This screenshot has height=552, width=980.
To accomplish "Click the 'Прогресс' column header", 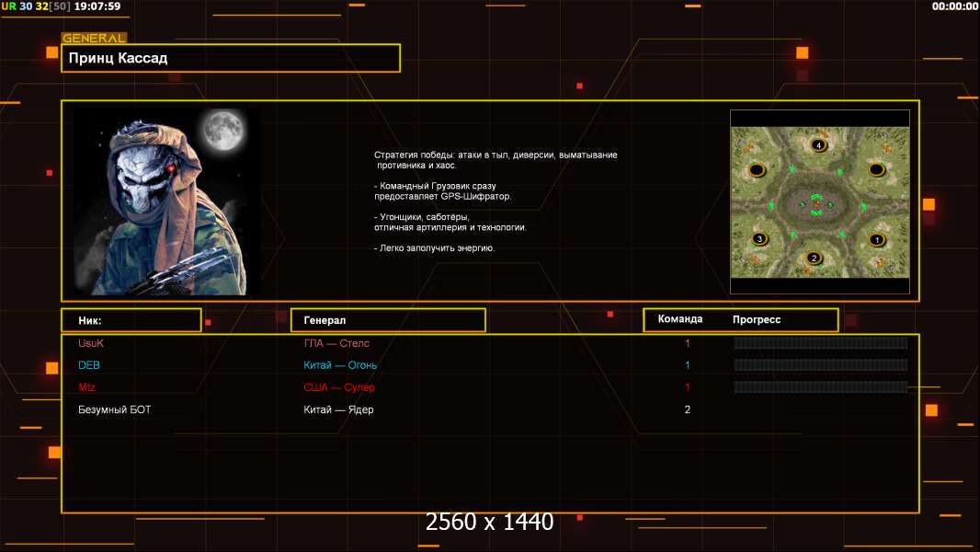I will (757, 319).
